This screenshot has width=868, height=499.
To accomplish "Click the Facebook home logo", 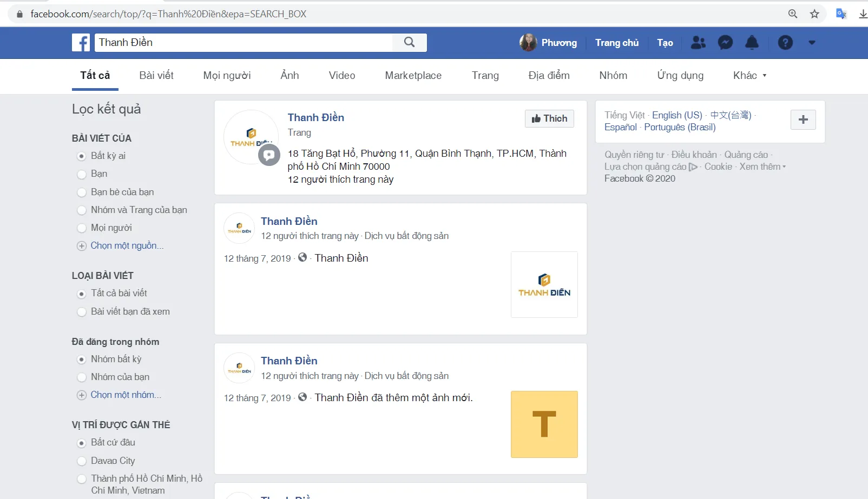I will point(81,42).
